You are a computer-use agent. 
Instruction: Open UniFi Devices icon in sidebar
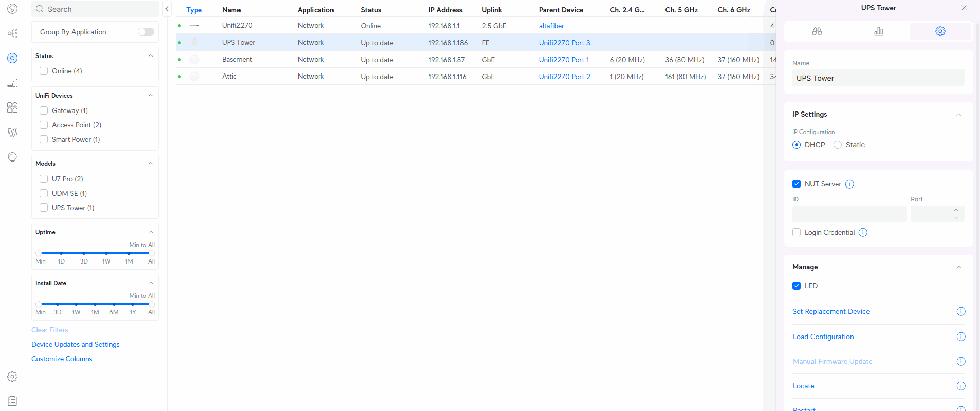point(12,58)
